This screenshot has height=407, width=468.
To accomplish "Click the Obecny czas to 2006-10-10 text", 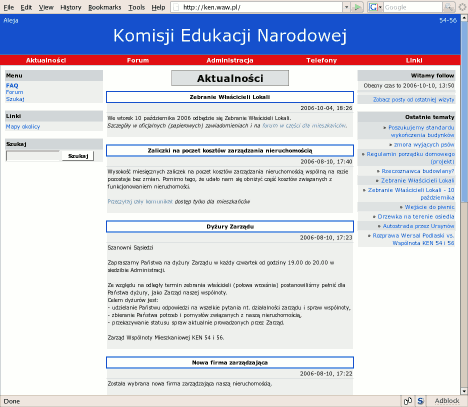I will click(409, 86).
